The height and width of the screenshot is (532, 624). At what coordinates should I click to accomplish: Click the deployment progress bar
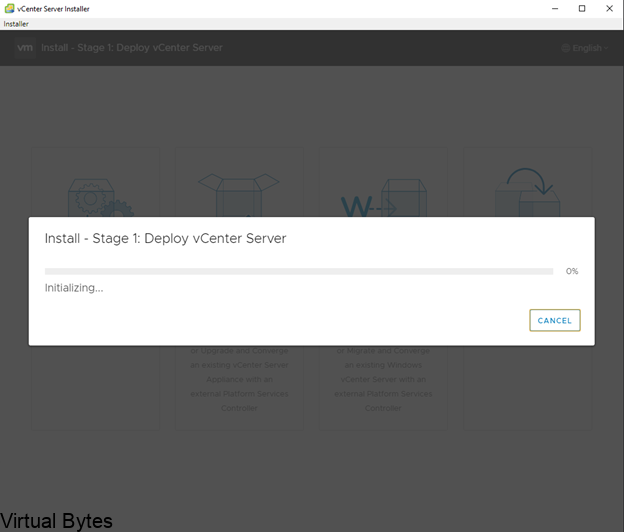[299, 271]
